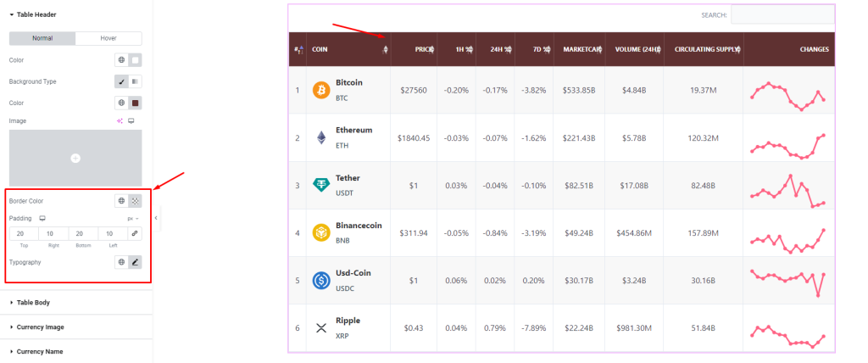The image size is (868, 363).
Task: Click the Bottom padding field
Action: pos(83,234)
